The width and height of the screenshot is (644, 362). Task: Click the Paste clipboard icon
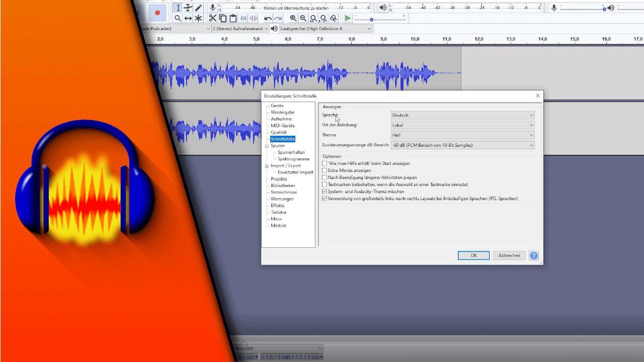233,18
